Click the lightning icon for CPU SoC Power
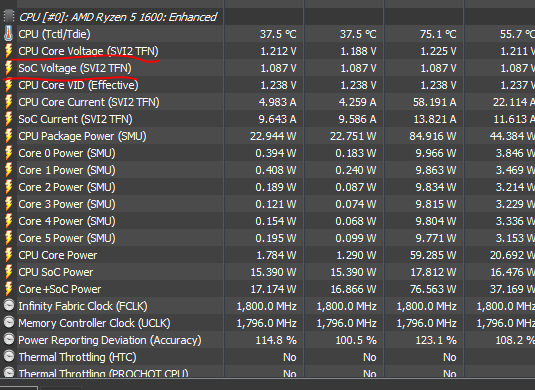 pos(9,272)
